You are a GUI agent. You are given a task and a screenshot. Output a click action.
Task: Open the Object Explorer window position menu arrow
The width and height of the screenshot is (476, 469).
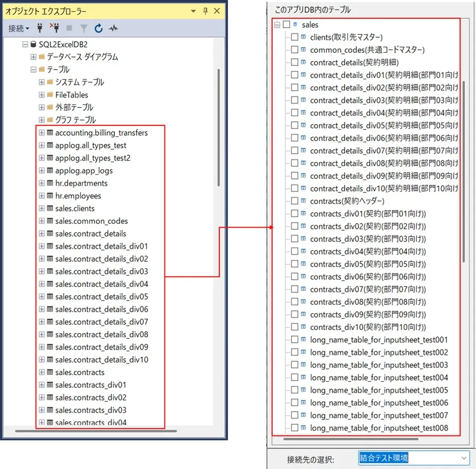193,11
